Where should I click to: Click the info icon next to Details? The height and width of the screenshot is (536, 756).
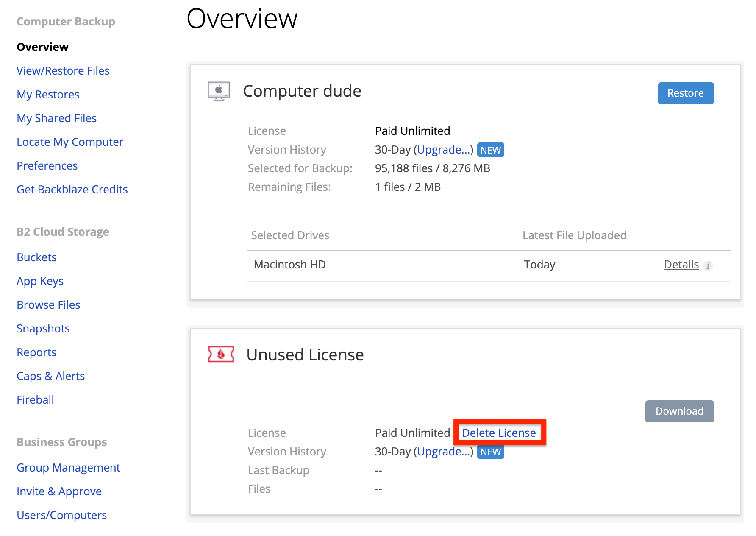click(708, 266)
